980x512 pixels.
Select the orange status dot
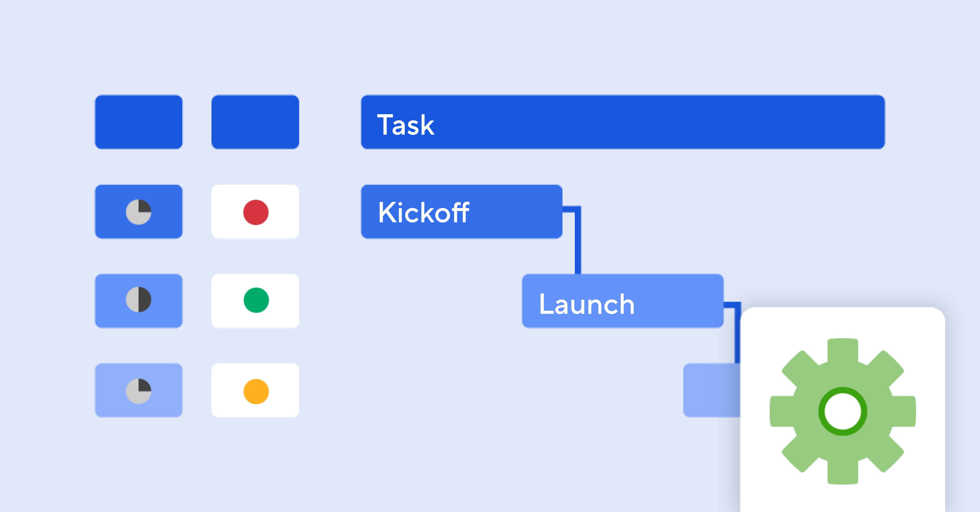(256, 391)
